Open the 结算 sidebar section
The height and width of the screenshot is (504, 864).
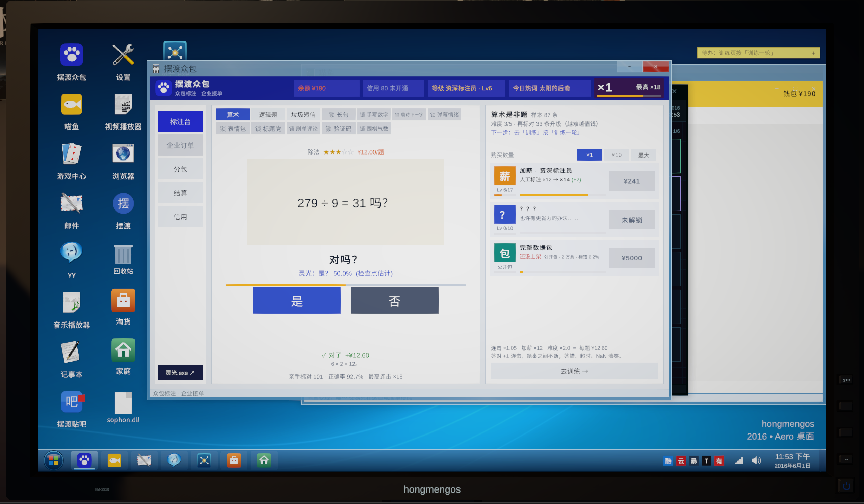point(180,193)
